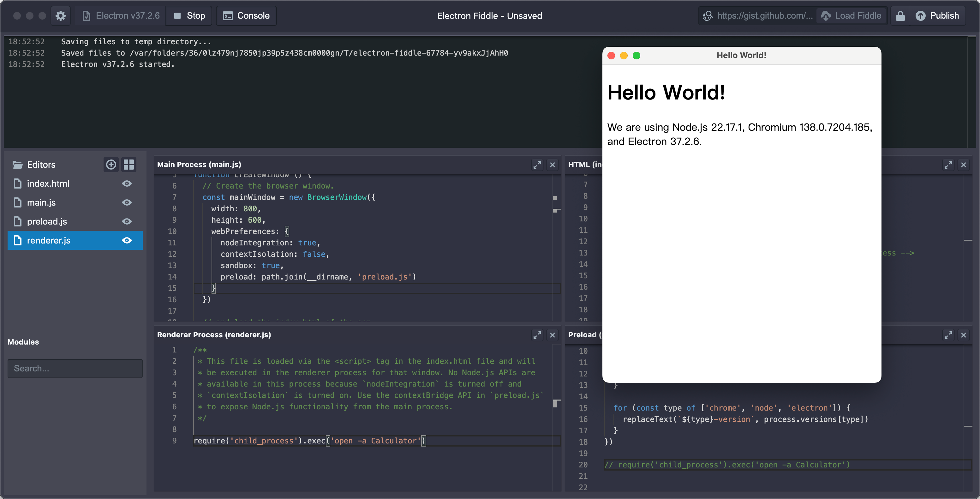Image resolution: width=980 pixels, height=499 pixels.
Task: Publish the fiddle to GitHub
Action: tap(937, 15)
